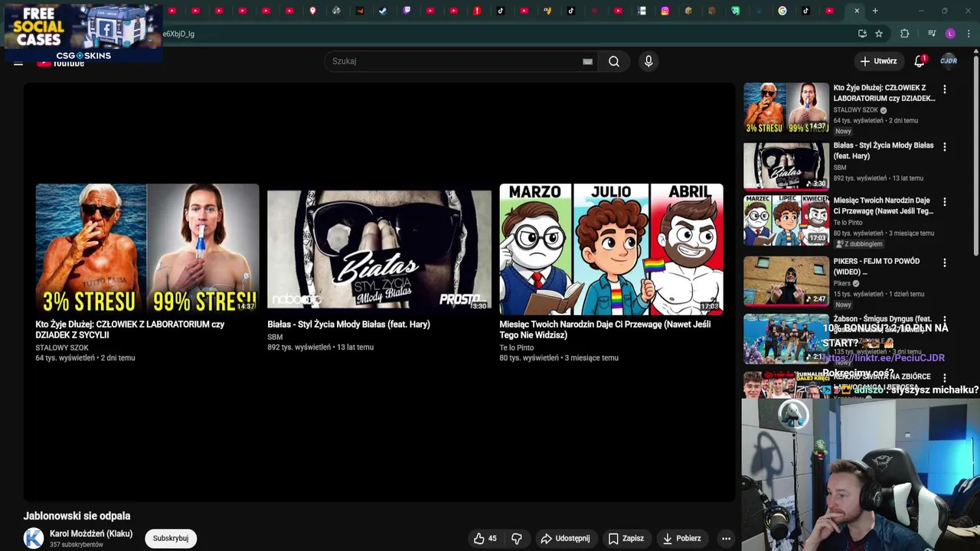The image size is (980, 551).
Task: Open sidebar Żabson Śmigus Dyngus thumbnail
Action: point(786,338)
